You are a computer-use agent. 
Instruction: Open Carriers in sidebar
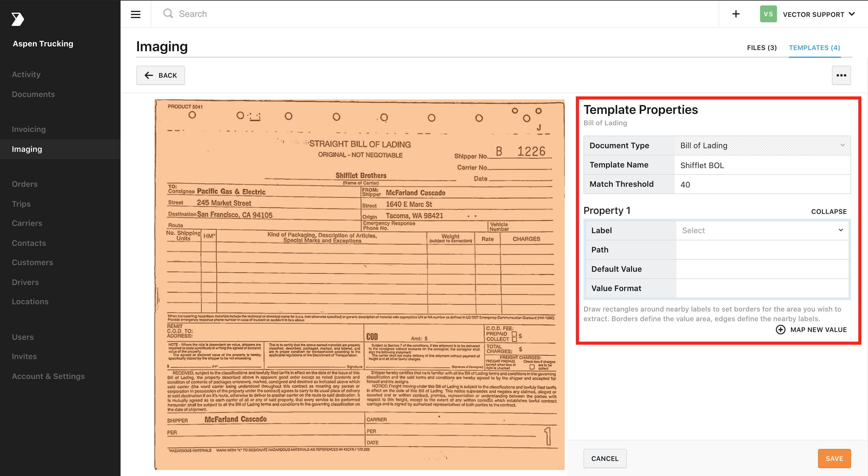tap(27, 223)
